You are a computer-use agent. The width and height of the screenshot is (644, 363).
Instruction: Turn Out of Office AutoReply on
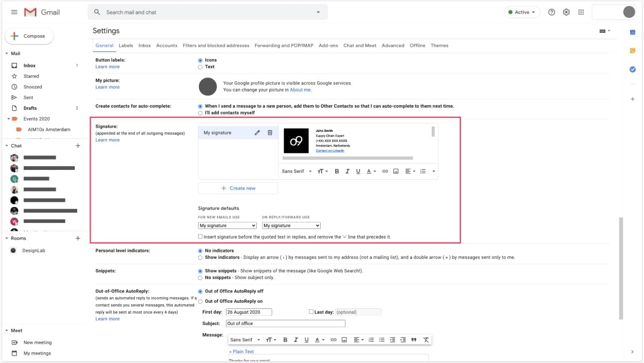coord(200,301)
